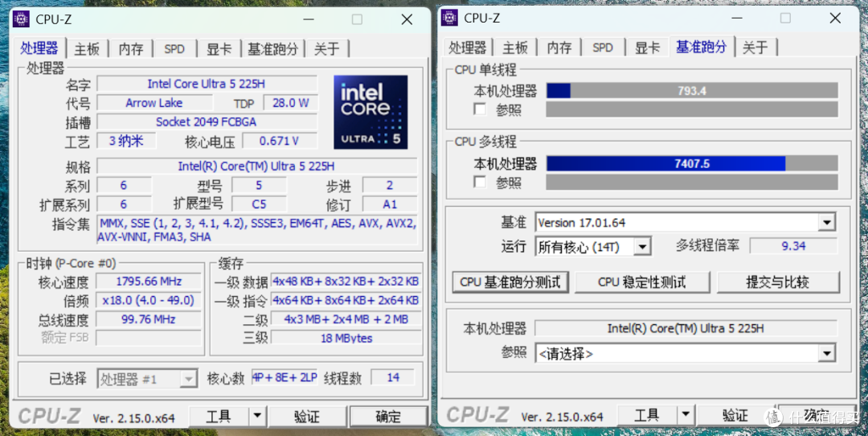Click the 代号 field Arrow Lake
The width and height of the screenshot is (868, 436).
tap(154, 102)
